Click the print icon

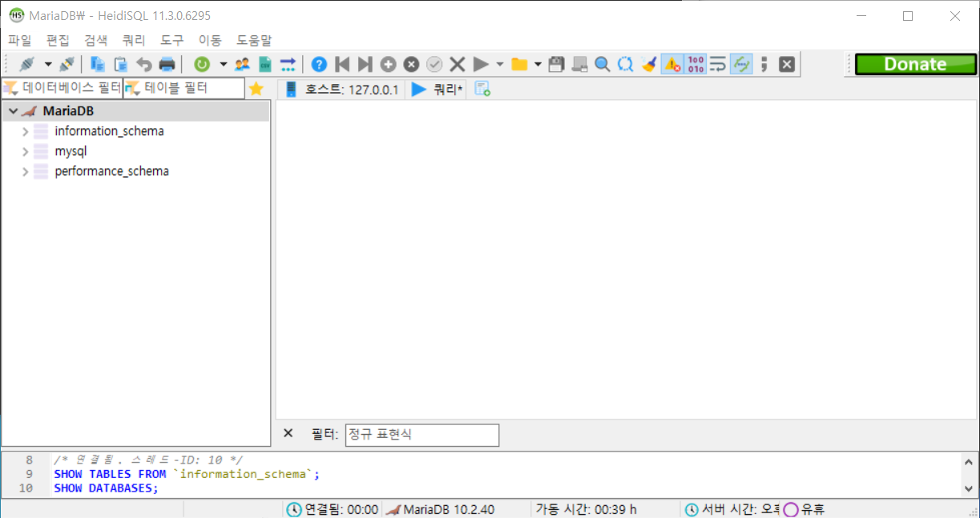pos(167,64)
